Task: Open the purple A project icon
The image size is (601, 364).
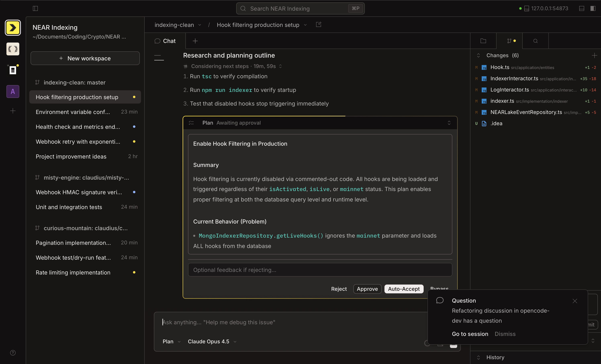Action: point(13,91)
